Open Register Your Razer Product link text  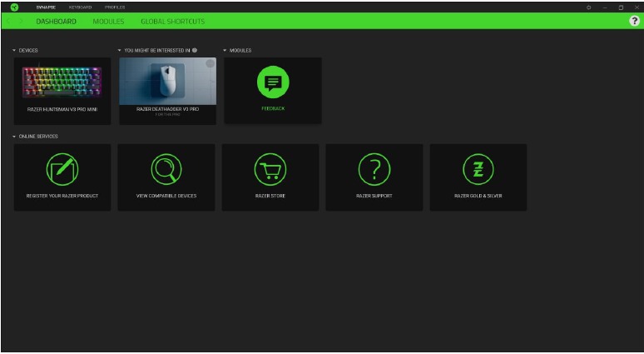click(x=62, y=196)
